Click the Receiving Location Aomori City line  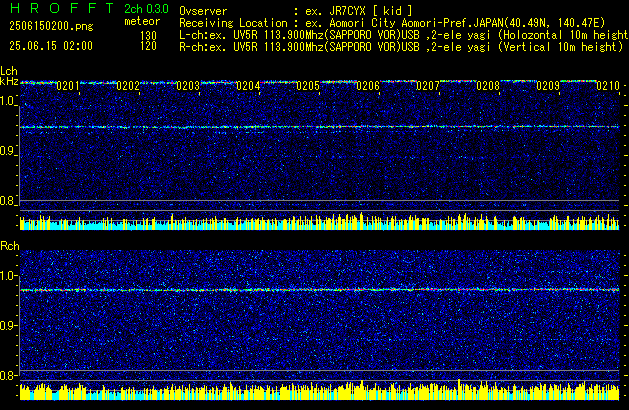[392, 23]
